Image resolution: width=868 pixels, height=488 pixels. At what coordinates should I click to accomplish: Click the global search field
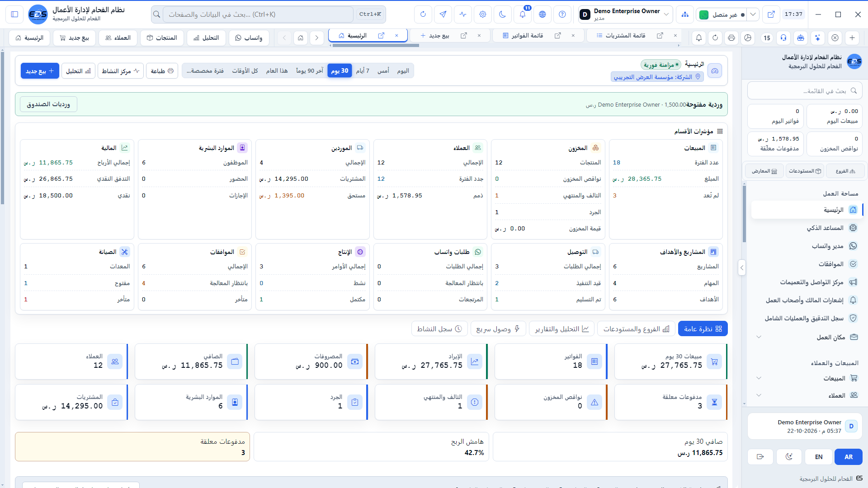click(258, 14)
